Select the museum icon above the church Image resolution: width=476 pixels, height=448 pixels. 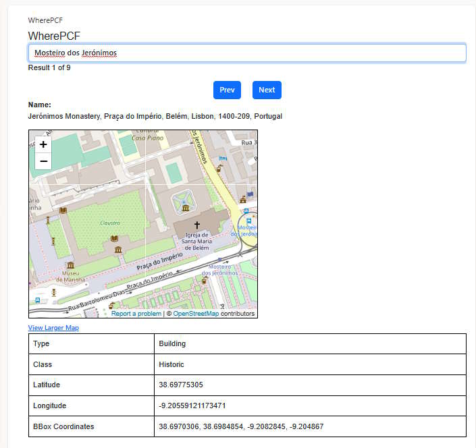(x=186, y=208)
